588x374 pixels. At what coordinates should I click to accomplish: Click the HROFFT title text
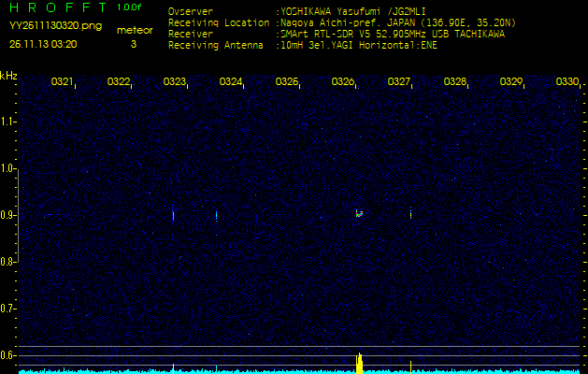[58, 8]
